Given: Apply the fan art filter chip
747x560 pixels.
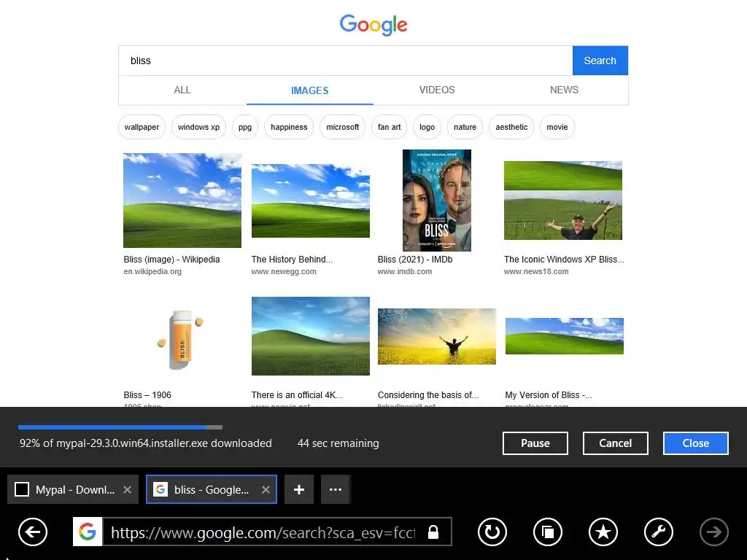Looking at the screenshot, I should (x=390, y=127).
